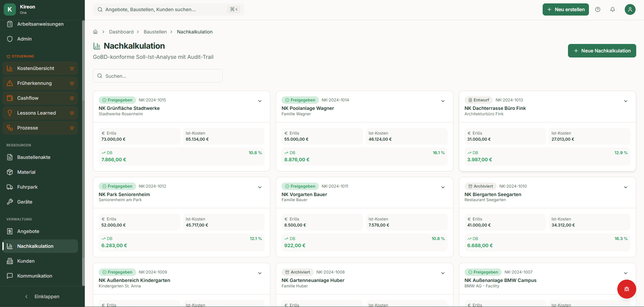Open Kostenübersicht in the sidebar
The width and height of the screenshot is (644, 307).
pos(40,68)
